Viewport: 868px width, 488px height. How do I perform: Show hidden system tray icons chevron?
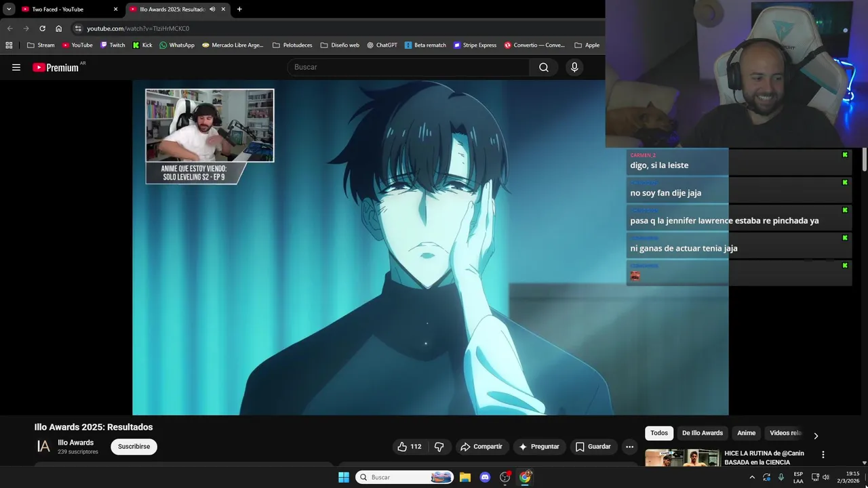pos(752,477)
